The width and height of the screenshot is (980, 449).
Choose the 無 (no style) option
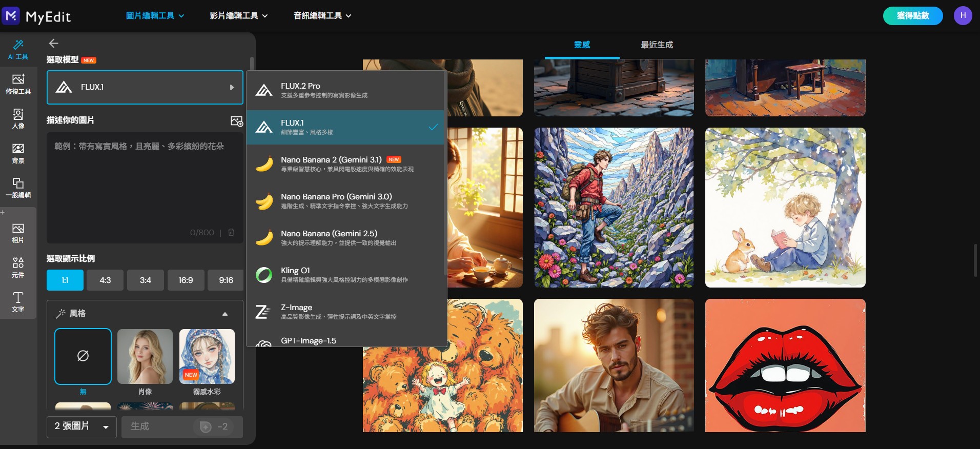[83, 356]
